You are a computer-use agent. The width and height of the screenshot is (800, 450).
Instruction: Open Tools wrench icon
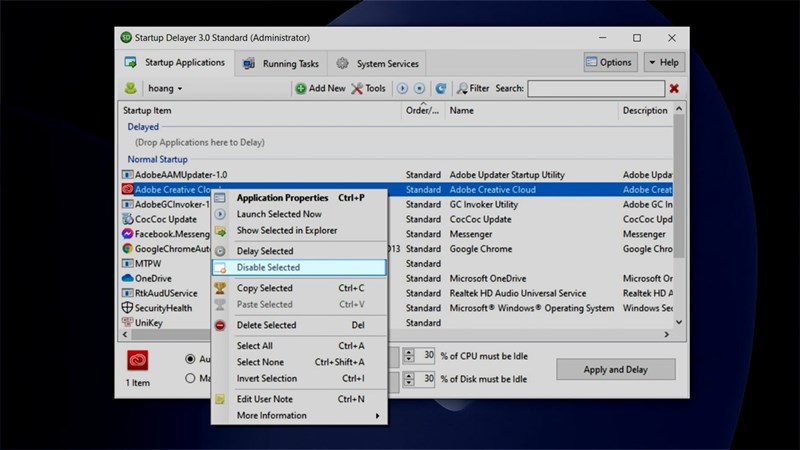[357, 89]
